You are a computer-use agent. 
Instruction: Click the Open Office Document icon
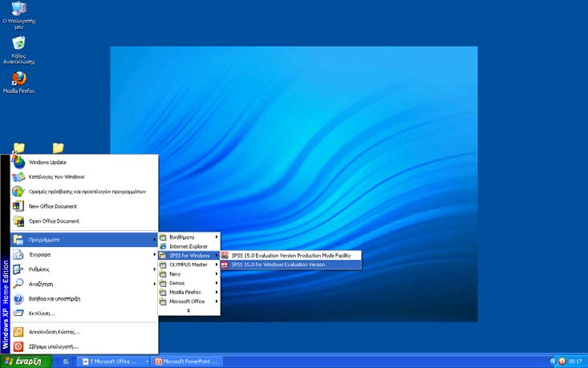pos(18,221)
